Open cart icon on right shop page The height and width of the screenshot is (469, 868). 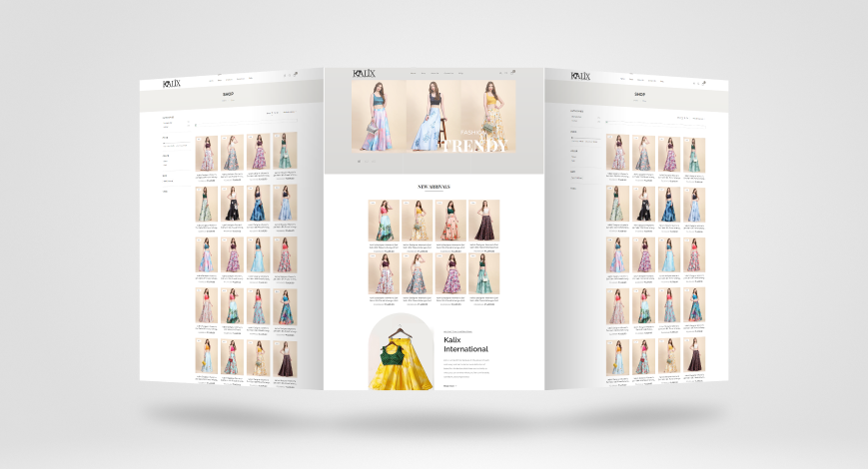pos(704,83)
